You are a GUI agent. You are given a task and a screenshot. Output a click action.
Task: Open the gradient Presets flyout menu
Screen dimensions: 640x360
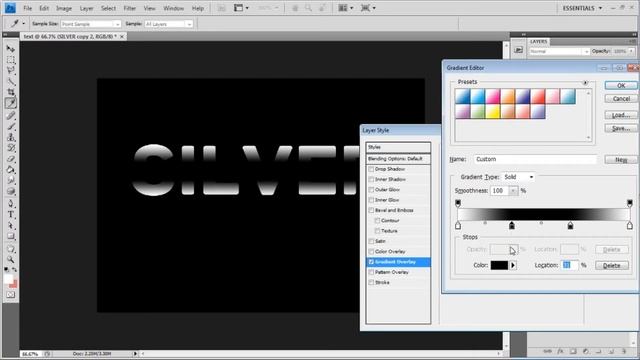click(585, 82)
